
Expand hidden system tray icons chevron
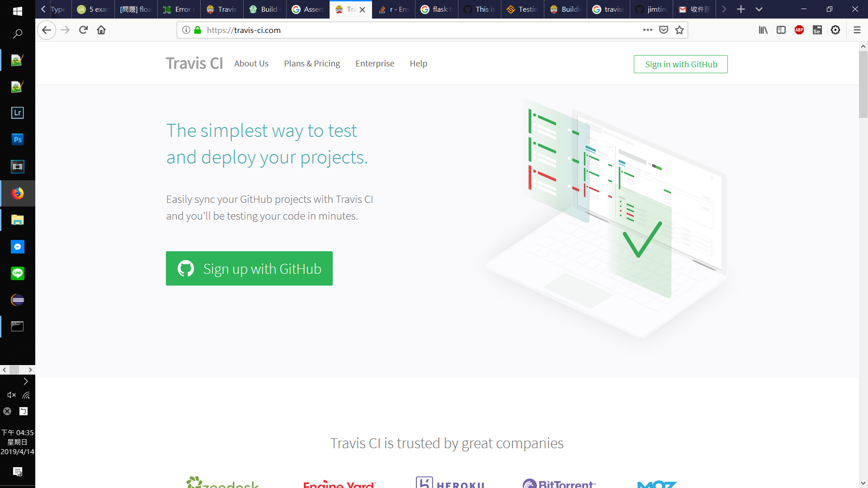click(26, 381)
